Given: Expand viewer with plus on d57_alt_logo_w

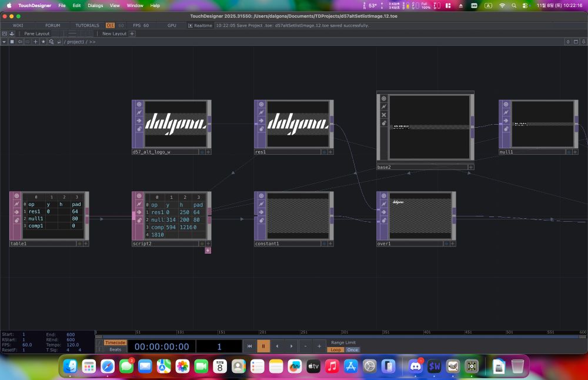Looking at the screenshot, I should pos(209,152).
